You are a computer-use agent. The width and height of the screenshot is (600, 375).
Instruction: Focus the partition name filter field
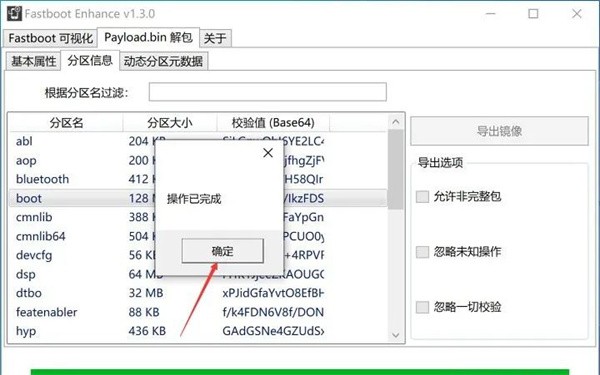(267, 92)
